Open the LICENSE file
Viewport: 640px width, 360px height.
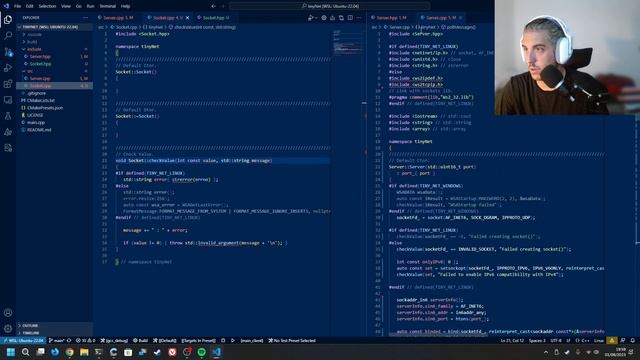click(x=54, y=115)
